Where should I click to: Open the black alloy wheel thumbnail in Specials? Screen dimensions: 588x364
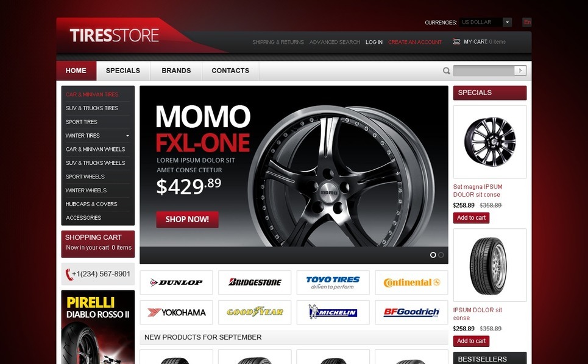coord(490,142)
